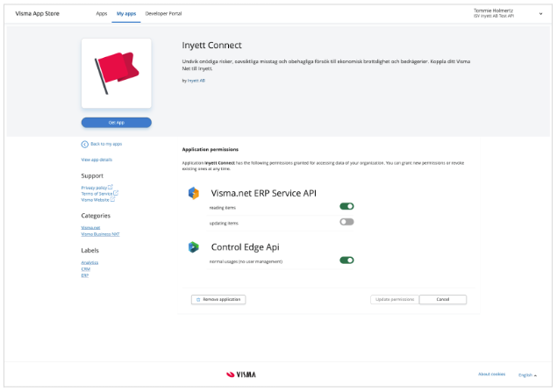Click the Control Edge Api icon
Viewport: 557px width, 392px height.
pyautogui.click(x=194, y=247)
